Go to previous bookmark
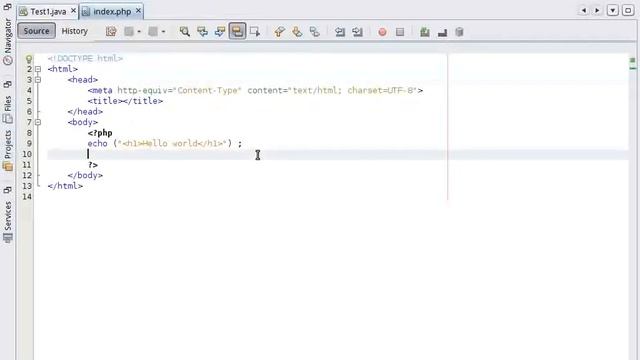 point(280,31)
